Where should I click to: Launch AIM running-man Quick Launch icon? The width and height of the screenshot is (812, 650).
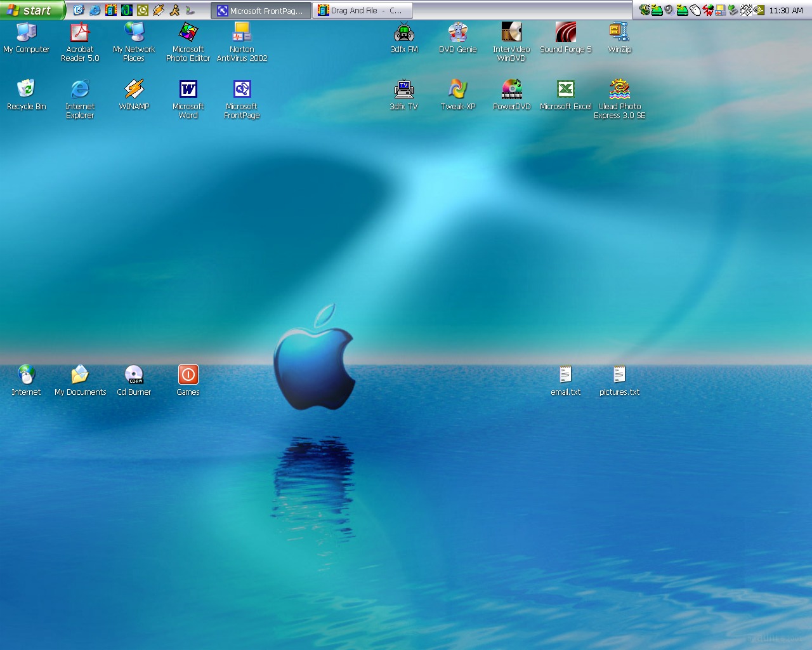[x=174, y=10]
